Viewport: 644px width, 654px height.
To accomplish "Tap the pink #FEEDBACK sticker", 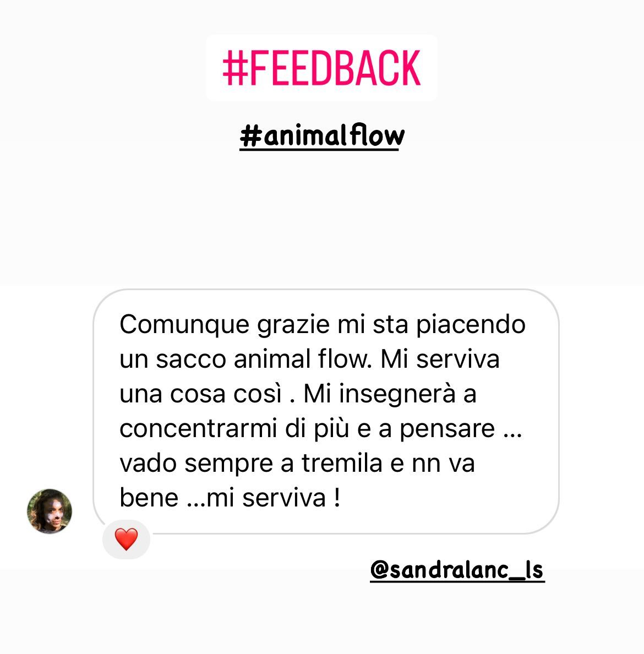I will [321, 68].
